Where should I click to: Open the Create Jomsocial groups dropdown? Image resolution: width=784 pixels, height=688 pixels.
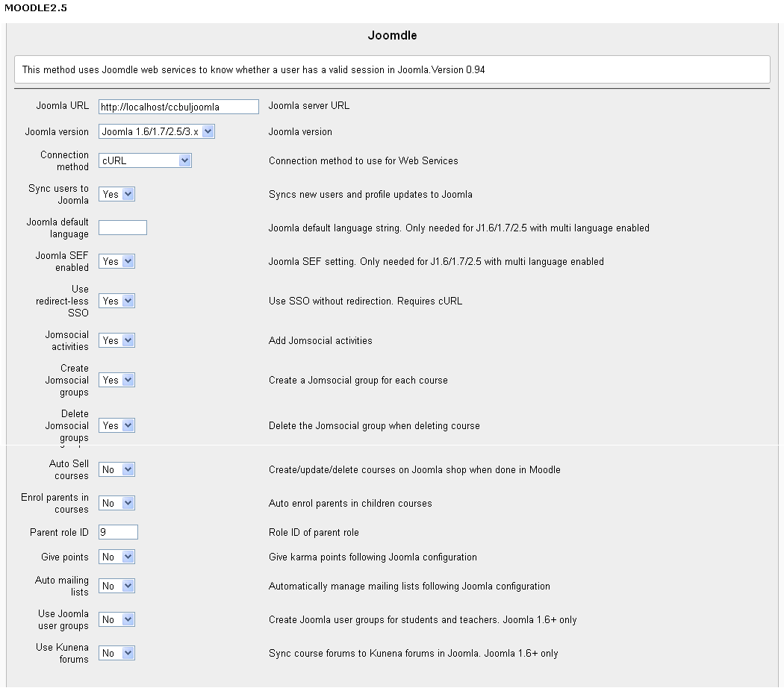(x=116, y=380)
